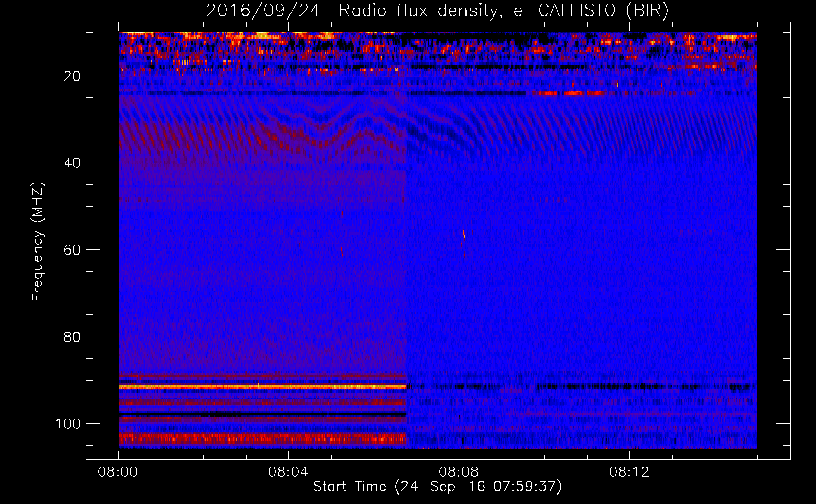
Task: Click the '40' frequency tick label
Action: 73,163
